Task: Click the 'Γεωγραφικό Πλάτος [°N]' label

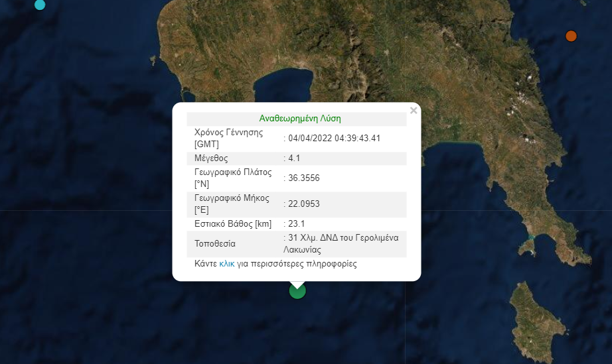Action: (x=233, y=178)
